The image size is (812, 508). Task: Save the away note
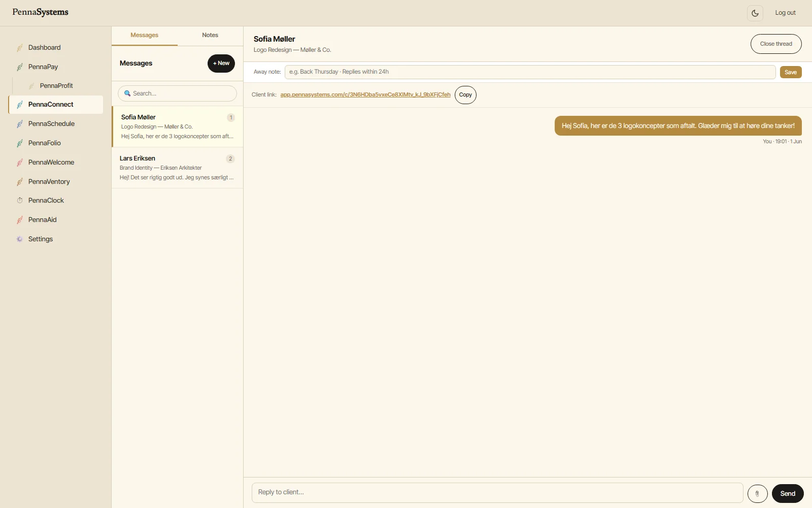pyautogui.click(x=791, y=72)
